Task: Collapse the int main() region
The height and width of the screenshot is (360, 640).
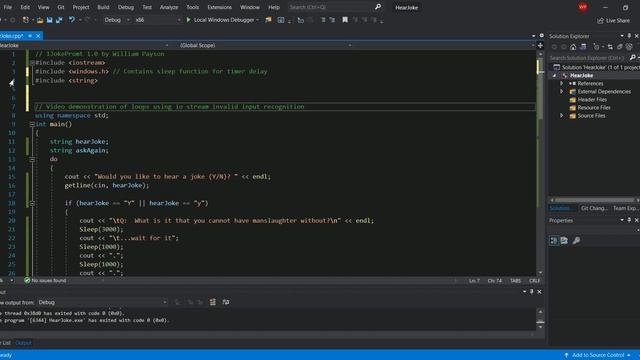Action: point(32,124)
